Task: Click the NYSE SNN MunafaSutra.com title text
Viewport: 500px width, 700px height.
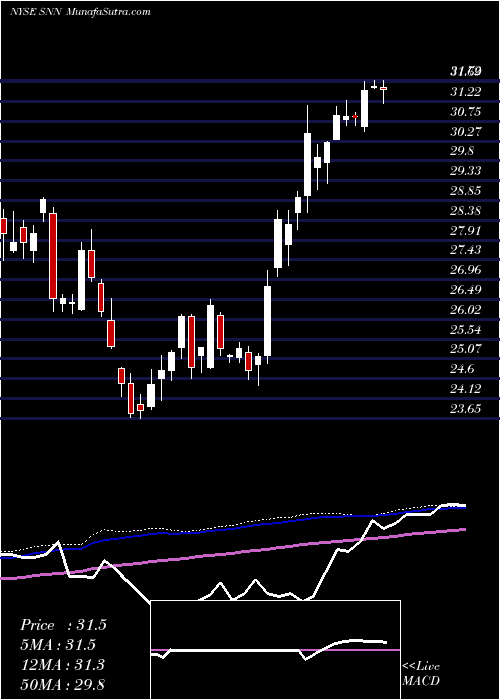Action: pyautogui.click(x=80, y=12)
